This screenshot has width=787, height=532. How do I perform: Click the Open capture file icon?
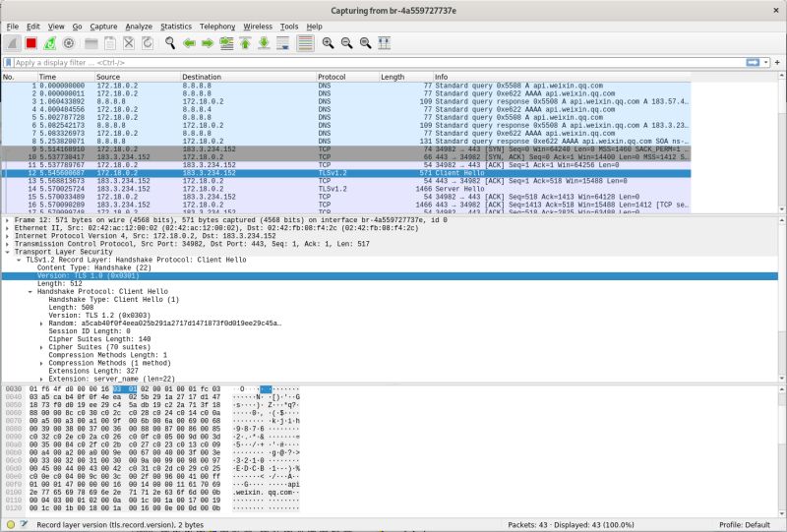coord(91,43)
